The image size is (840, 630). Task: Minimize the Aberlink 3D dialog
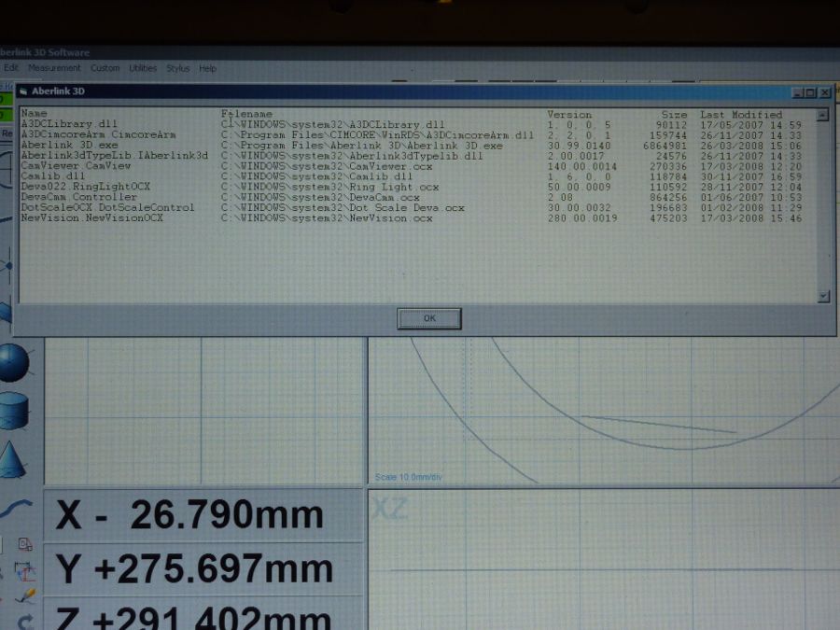798,92
